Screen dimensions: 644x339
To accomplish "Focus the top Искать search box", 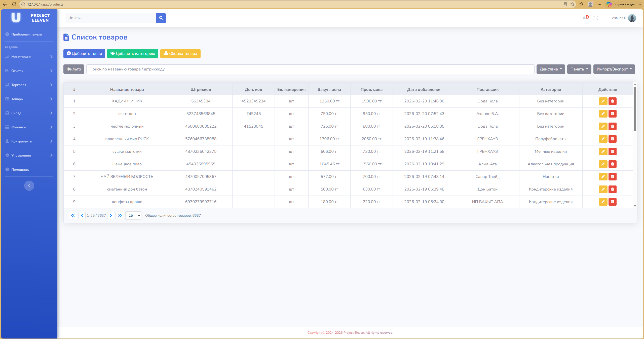I will pos(111,18).
